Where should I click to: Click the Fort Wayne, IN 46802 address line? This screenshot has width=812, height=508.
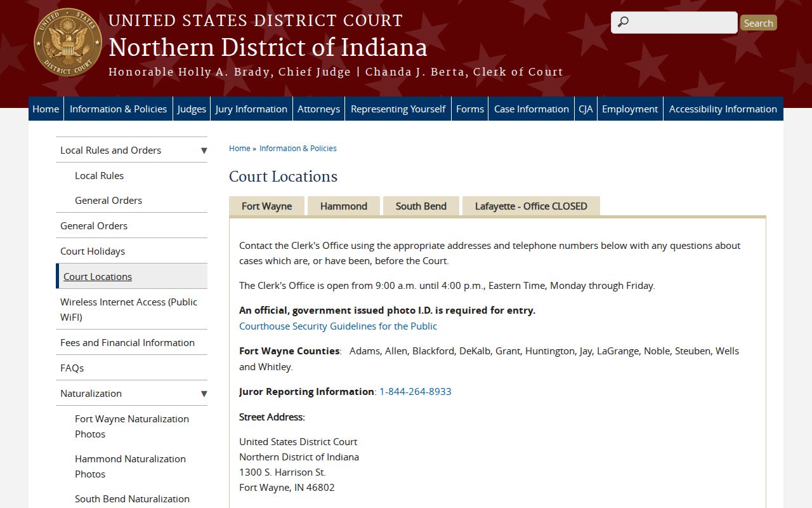(287, 487)
